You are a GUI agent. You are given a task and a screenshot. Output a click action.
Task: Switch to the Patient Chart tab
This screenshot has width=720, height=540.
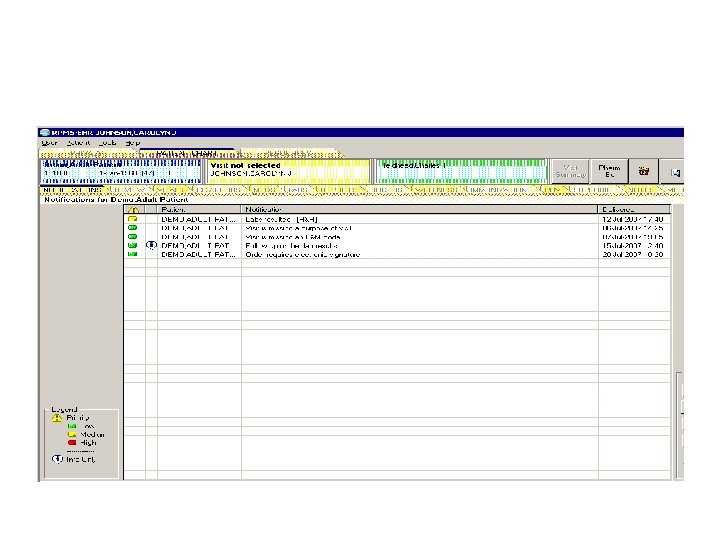[186, 153]
